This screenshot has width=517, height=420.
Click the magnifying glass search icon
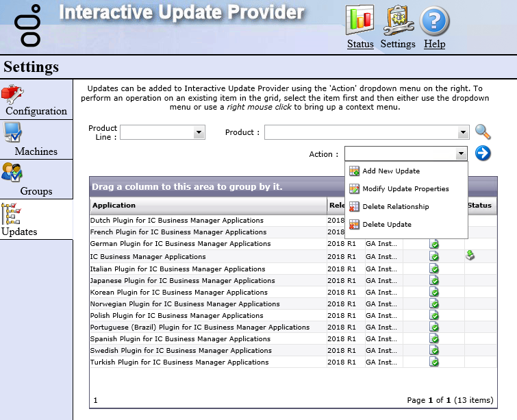pyautogui.click(x=483, y=132)
